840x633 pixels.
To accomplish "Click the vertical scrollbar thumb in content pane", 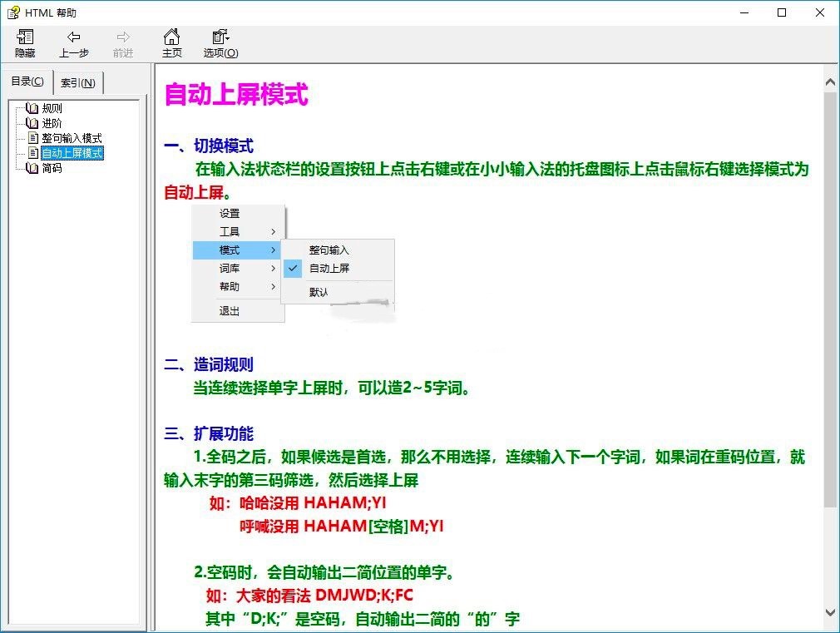I will (830, 299).
